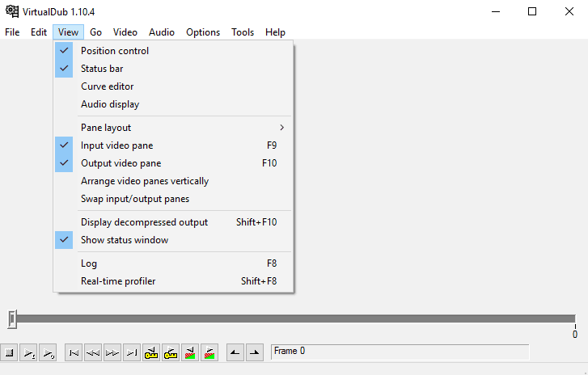
Task: Click the previous scene change icon
Action: tap(190, 352)
